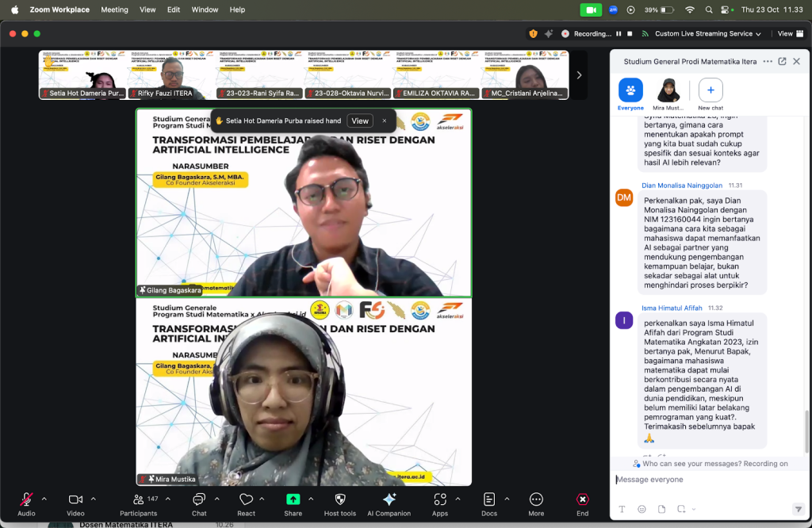Click the green Share screen button
Image resolution: width=812 pixels, height=528 pixels.
coord(293,499)
